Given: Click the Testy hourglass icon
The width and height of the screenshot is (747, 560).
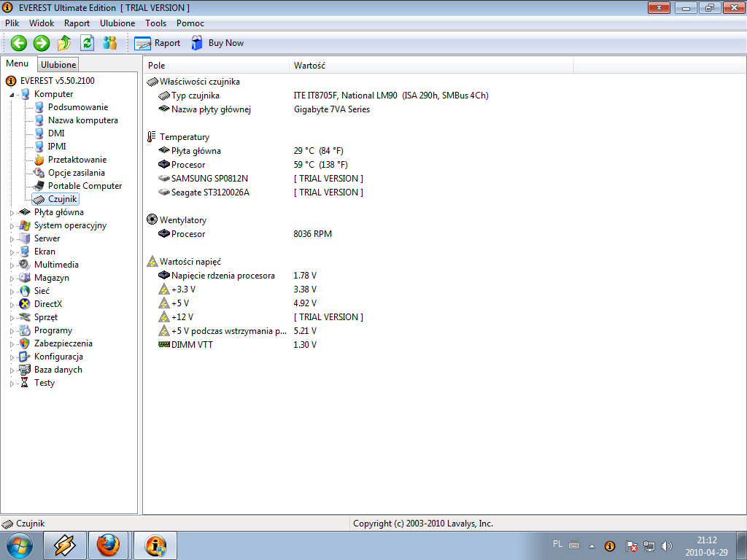Looking at the screenshot, I should click(25, 383).
